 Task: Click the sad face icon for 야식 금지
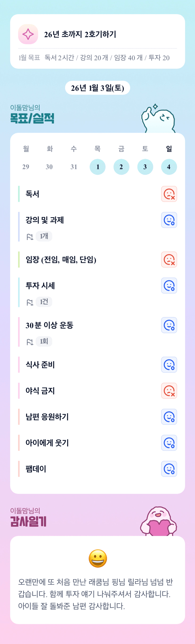coord(169,391)
